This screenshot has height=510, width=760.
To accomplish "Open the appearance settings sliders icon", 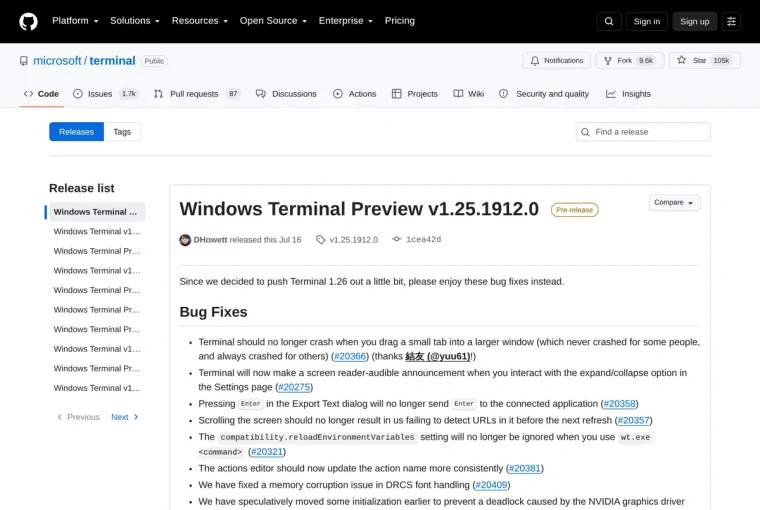I will click(731, 21).
